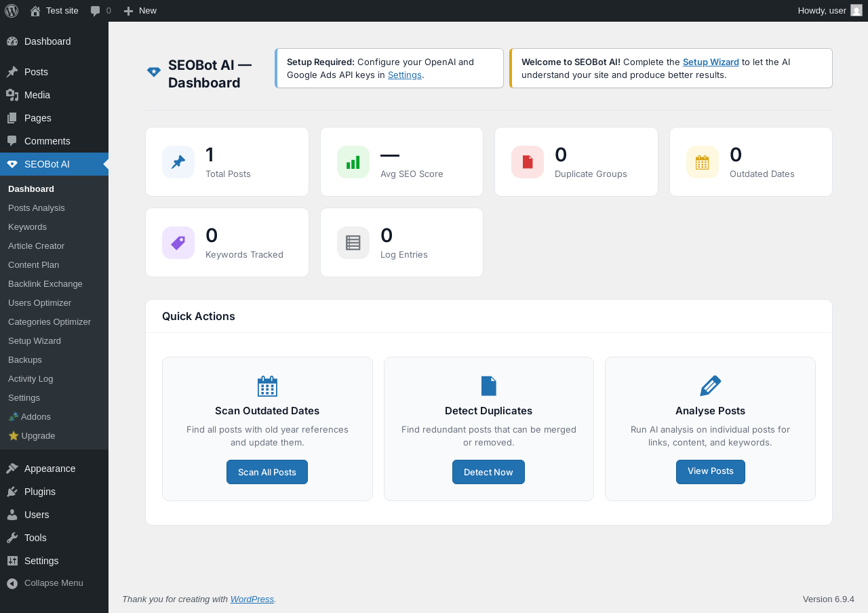Click the "Scan Outdated Dates" card title
The height and width of the screenshot is (613, 868).
(267, 411)
